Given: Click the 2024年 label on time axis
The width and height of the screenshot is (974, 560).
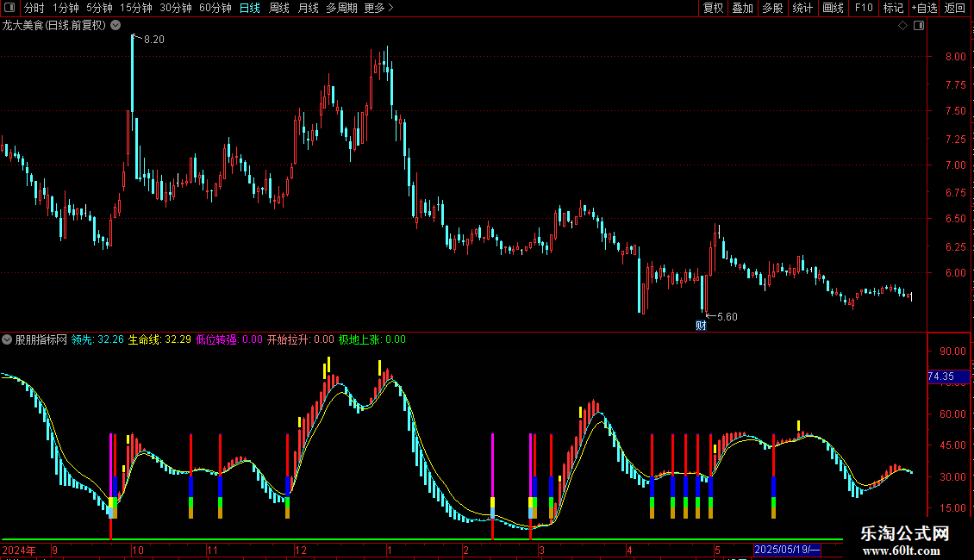Looking at the screenshot, I should pos(19,550).
